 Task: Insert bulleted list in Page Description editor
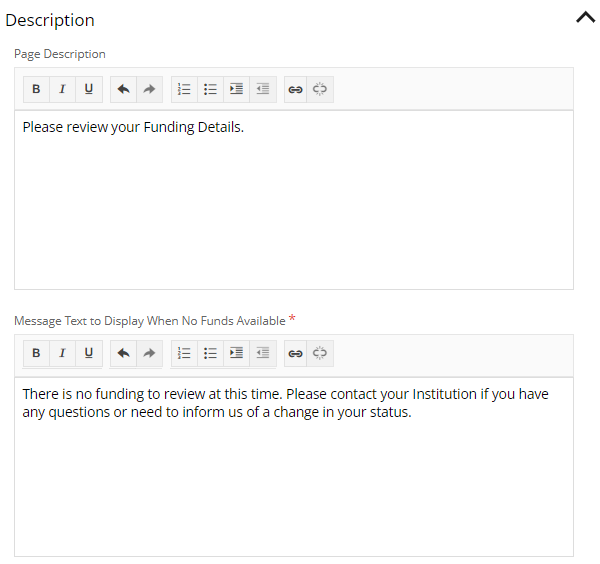pyautogui.click(x=210, y=89)
